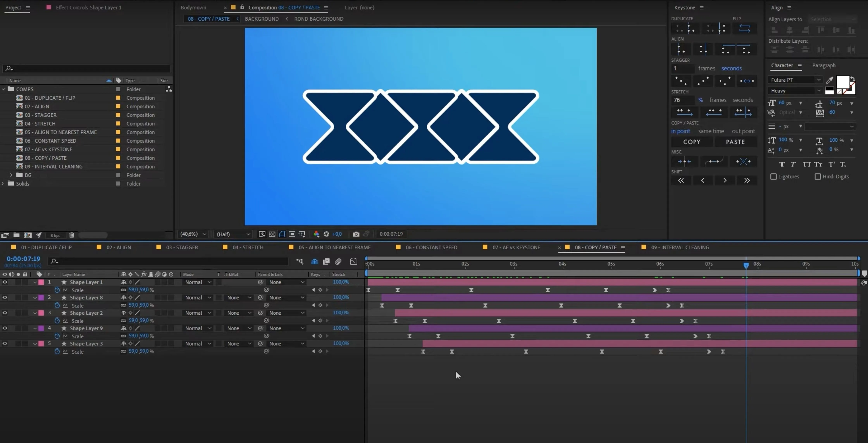Open the (Half) resolution dropdown

[233, 234]
